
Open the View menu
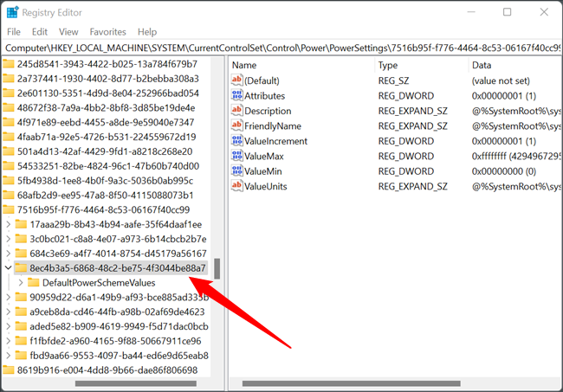pyautogui.click(x=68, y=32)
